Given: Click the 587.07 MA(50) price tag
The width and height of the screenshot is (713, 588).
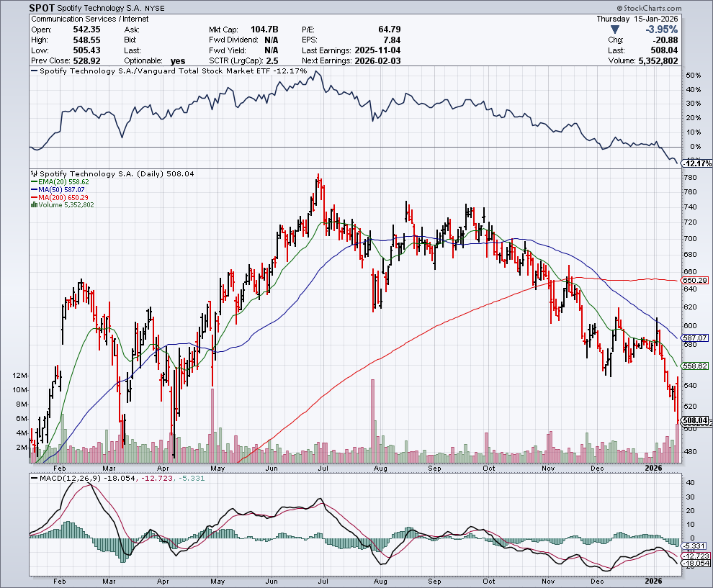Looking at the screenshot, I should tap(694, 338).
